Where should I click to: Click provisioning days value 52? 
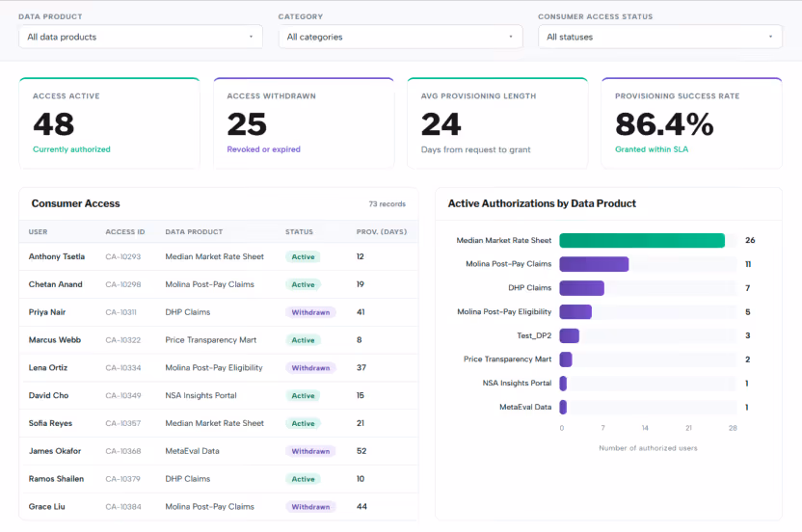361,451
